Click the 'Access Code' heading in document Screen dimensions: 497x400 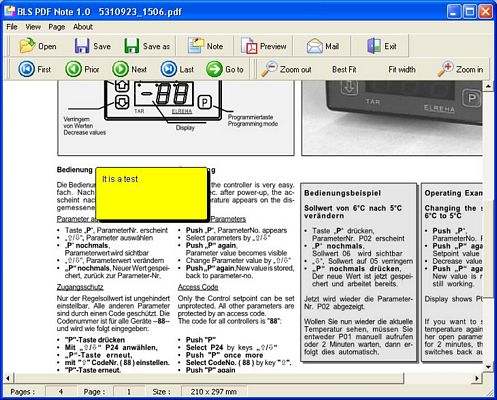tap(198, 287)
